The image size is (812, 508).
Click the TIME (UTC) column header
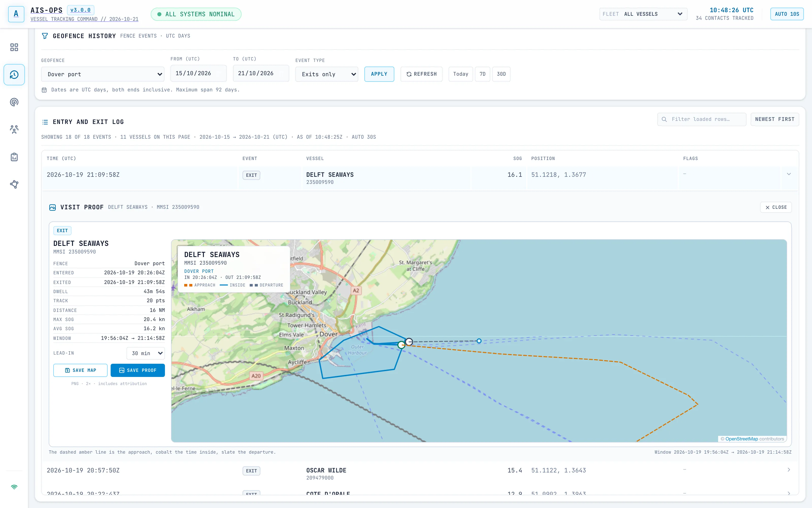61,158
